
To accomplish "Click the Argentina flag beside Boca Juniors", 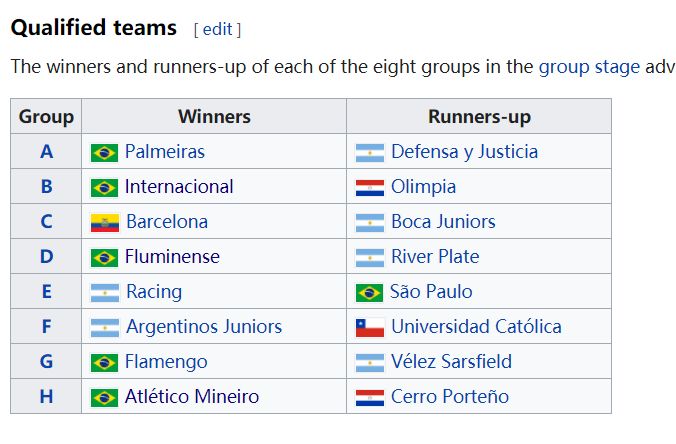I will tap(370, 223).
